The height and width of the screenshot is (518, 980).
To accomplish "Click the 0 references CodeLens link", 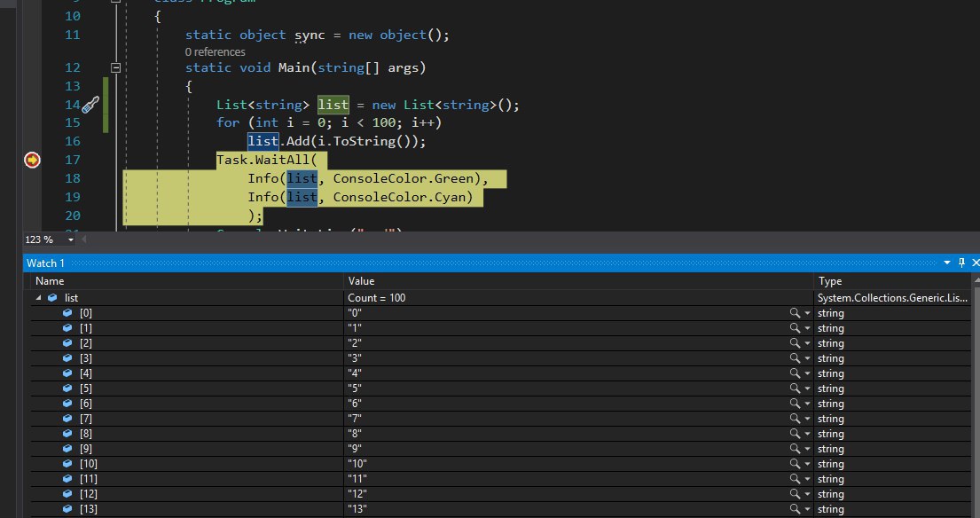I will click(216, 51).
